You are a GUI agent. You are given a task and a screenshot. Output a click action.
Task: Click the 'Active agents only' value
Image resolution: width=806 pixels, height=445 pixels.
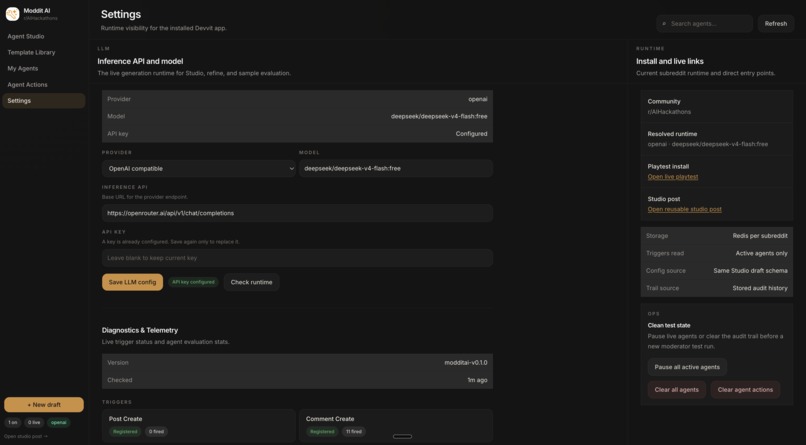[761, 253]
